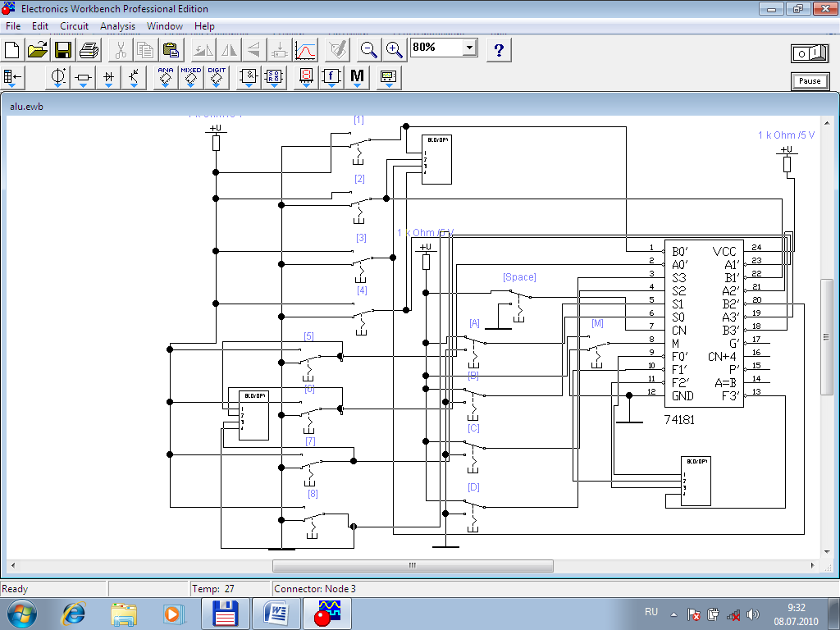Launch Internet Explorer from taskbar
The width and height of the screenshot is (840, 630).
pos(74,614)
